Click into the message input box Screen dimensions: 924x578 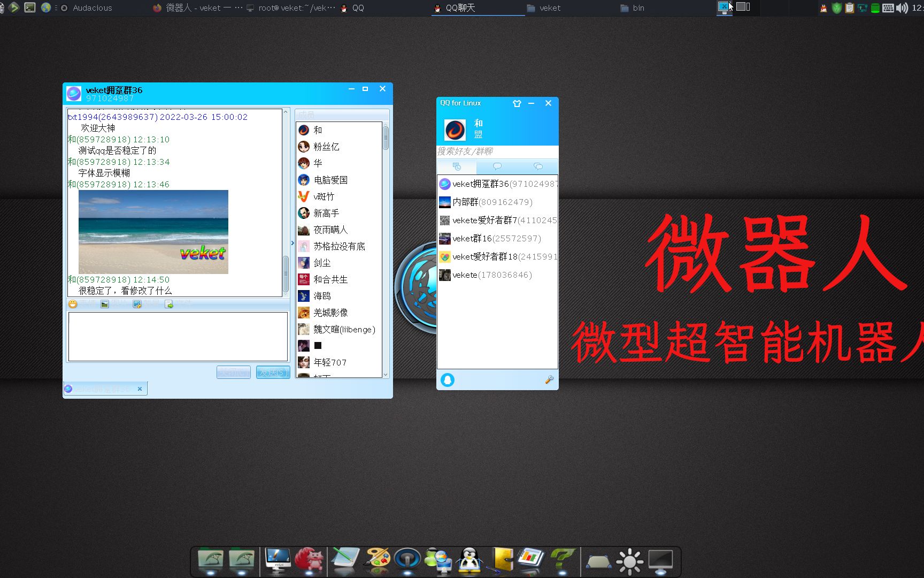[x=178, y=337]
